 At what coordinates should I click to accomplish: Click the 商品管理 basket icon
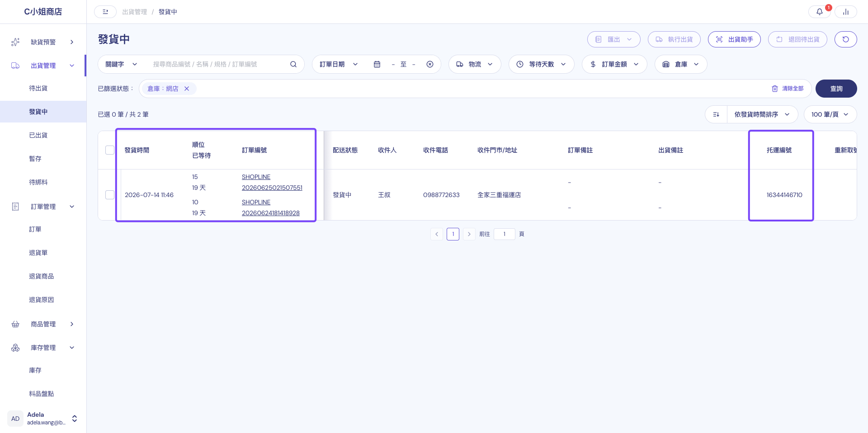[x=15, y=324]
